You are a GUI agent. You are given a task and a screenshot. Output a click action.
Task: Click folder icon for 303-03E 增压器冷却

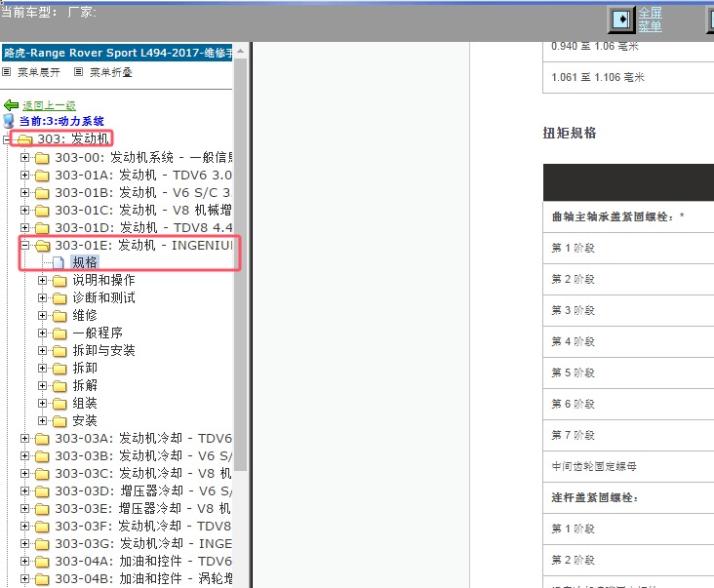pos(42,509)
